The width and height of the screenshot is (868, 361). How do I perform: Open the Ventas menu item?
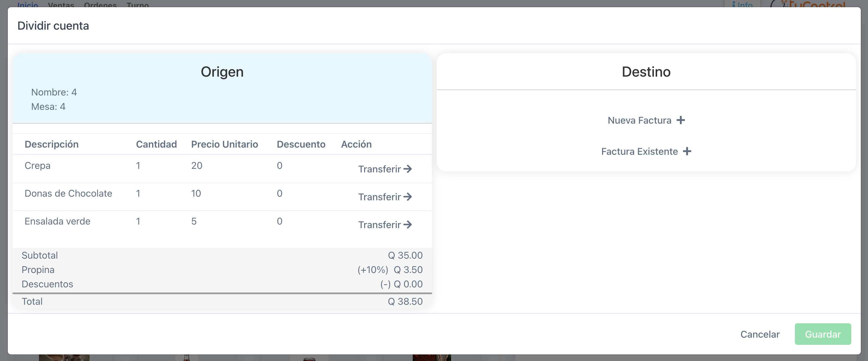[x=61, y=5]
